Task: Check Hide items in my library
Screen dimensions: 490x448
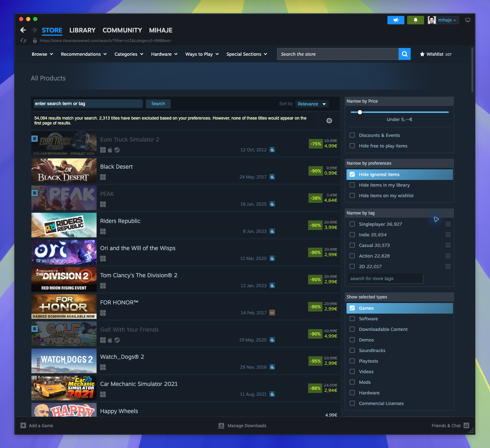Action: (352, 185)
